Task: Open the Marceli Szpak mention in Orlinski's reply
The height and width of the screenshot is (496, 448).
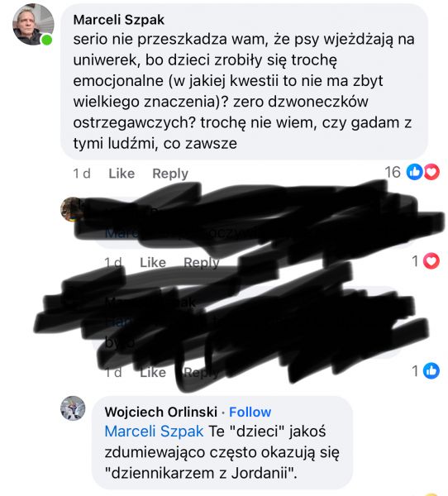Action: [154, 432]
